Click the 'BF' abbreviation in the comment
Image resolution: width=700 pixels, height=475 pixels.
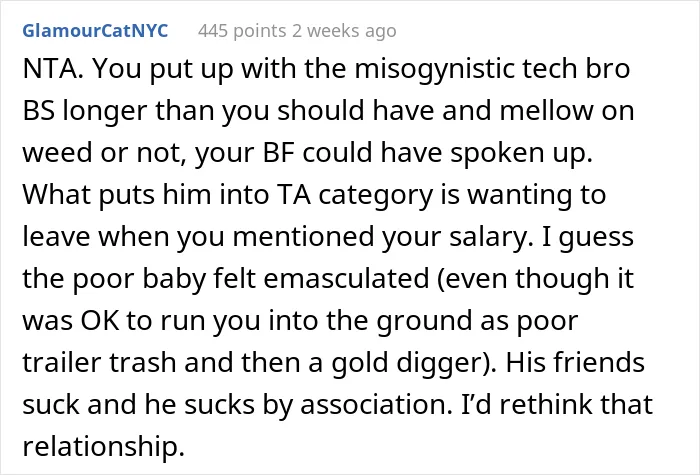(278, 153)
